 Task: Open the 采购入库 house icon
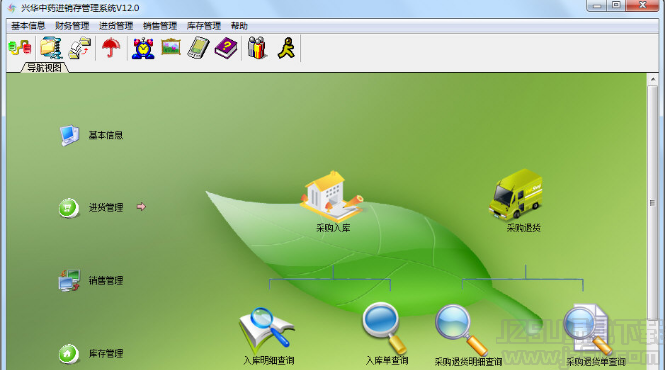pyautogui.click(x=333, y=196)
